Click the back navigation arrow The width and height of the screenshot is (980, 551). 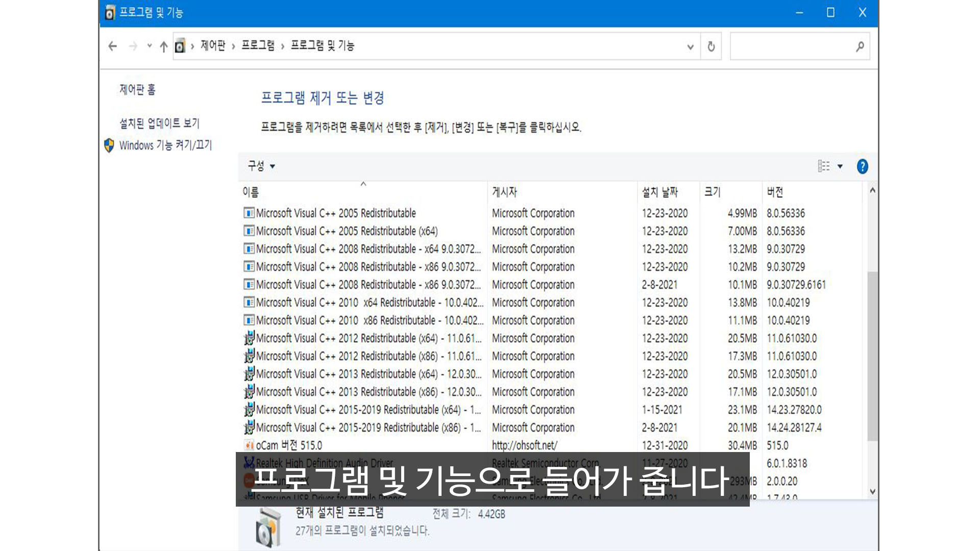click(x=113, y=46)
